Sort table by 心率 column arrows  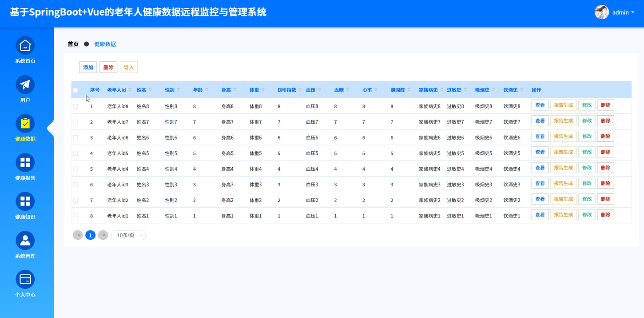pos(376,90)
